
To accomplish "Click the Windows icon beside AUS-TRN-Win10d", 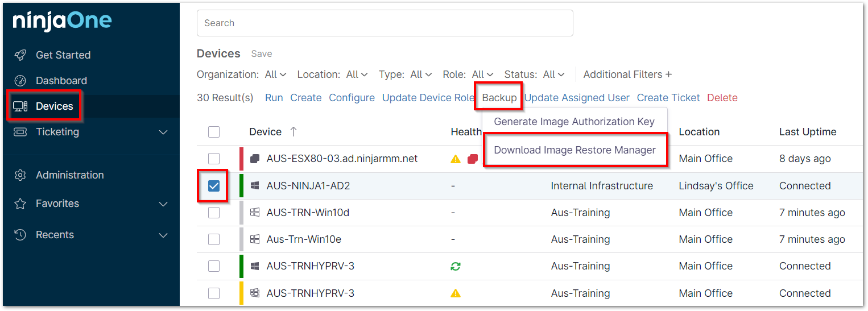I will (255, 213).
